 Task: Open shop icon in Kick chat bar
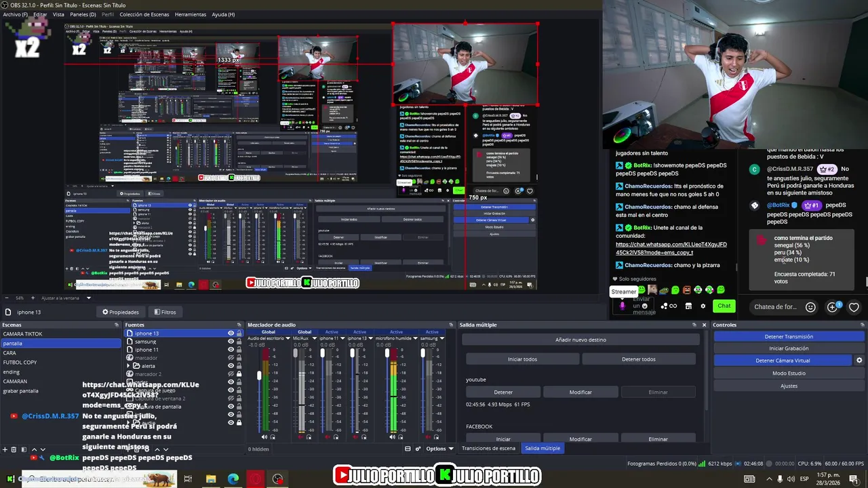point(688,306)
